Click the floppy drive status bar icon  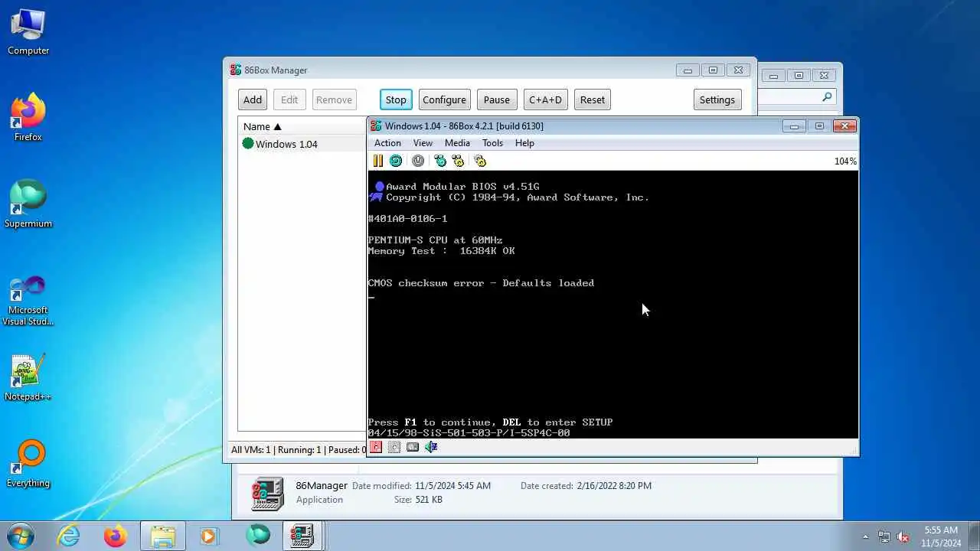376,447
